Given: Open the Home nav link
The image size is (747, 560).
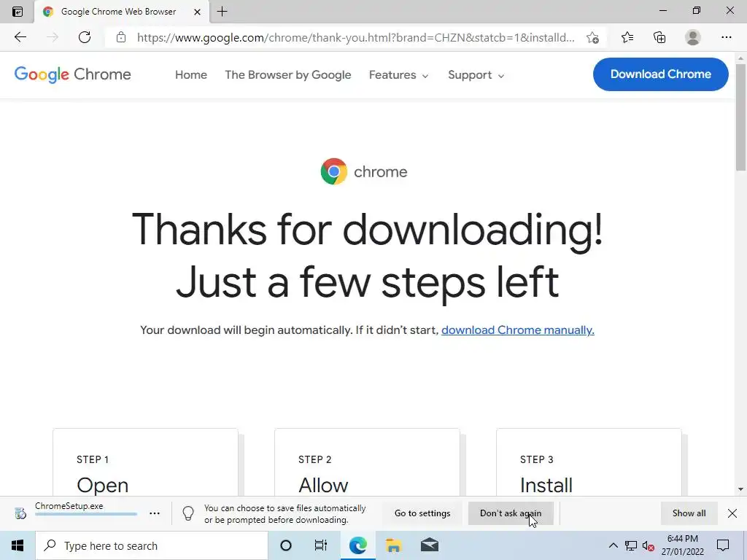Looking at the screenshot, I should click(x=191, y=75).
